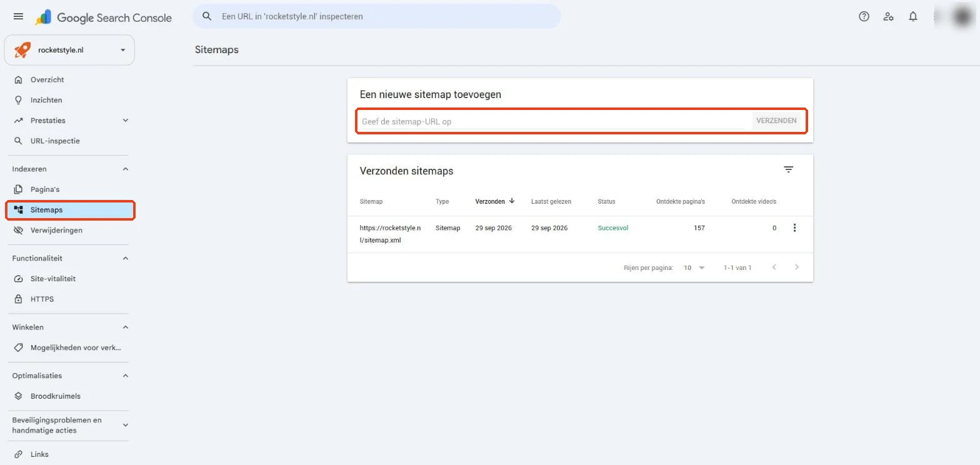Open user and permissions settings icon
Image resolution: width=980 pixels, height=465 pixels.
pos(888,17)
